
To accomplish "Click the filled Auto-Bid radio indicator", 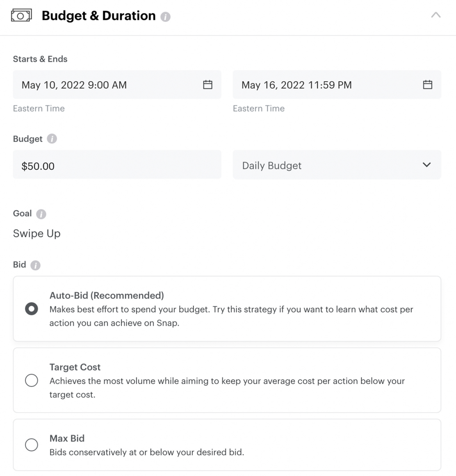I will click(31, 309).
